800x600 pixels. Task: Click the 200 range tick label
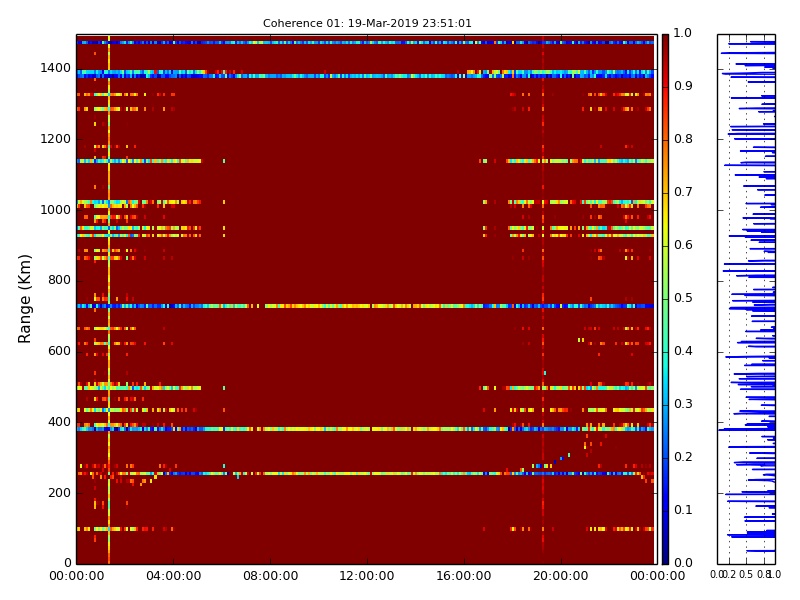59,493
